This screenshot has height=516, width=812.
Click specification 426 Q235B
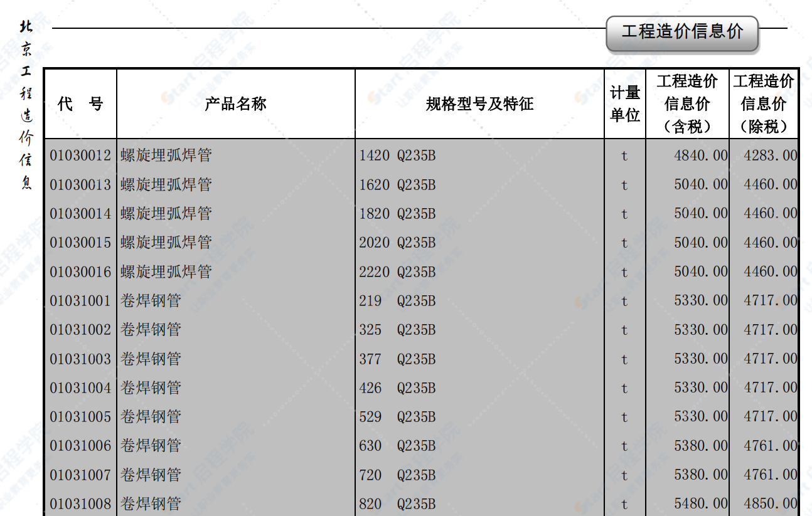click(397, 388)
